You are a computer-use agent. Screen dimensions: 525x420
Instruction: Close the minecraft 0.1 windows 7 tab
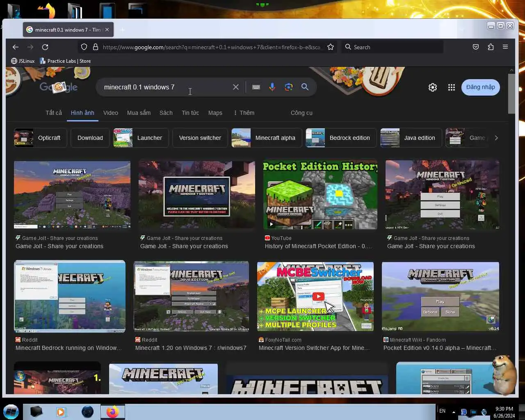click(107, 30)
